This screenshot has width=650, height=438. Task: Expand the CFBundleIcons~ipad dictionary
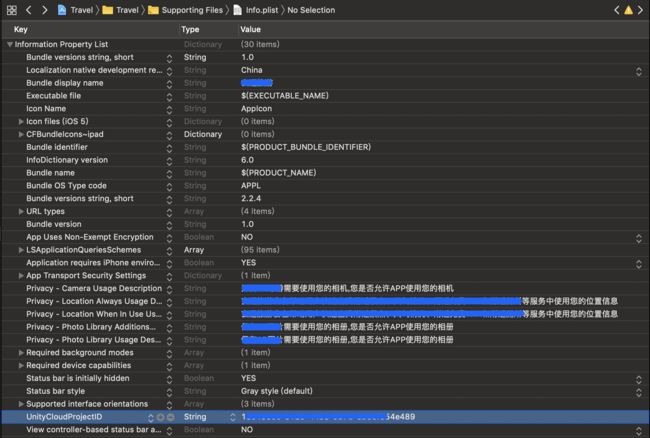(x=21, y=134)
